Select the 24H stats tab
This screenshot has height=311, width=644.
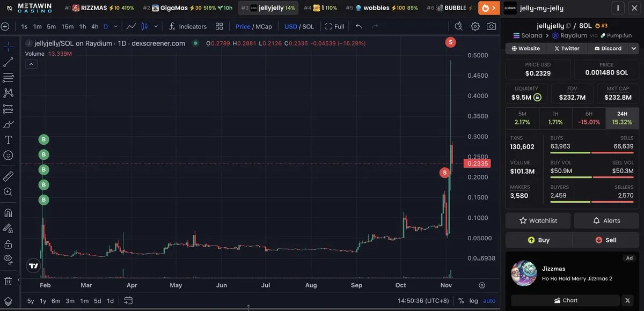[622, 118]
